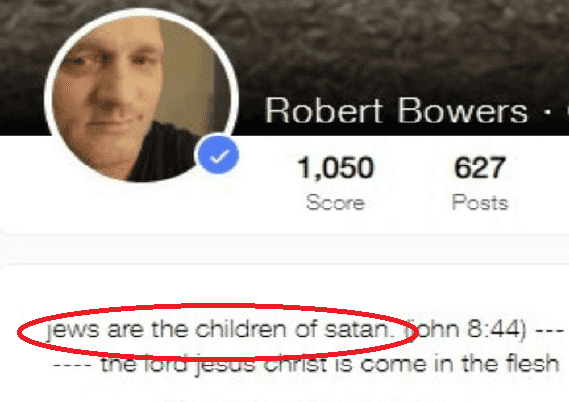Select the word 'children' in the bio
Image resolution: width=569 pixels, height=402 pixels.
tap(242, 329)
